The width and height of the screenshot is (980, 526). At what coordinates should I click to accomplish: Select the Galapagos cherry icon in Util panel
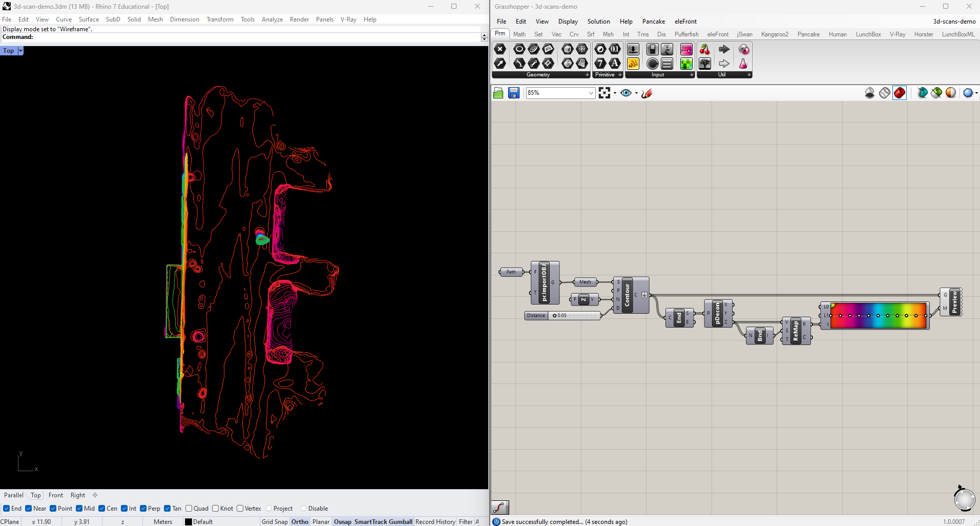[x=704, y=49]
